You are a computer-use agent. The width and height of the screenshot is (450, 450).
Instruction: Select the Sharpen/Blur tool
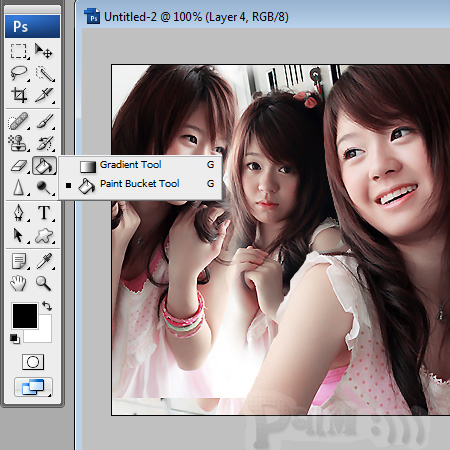[x=19, y=187]
